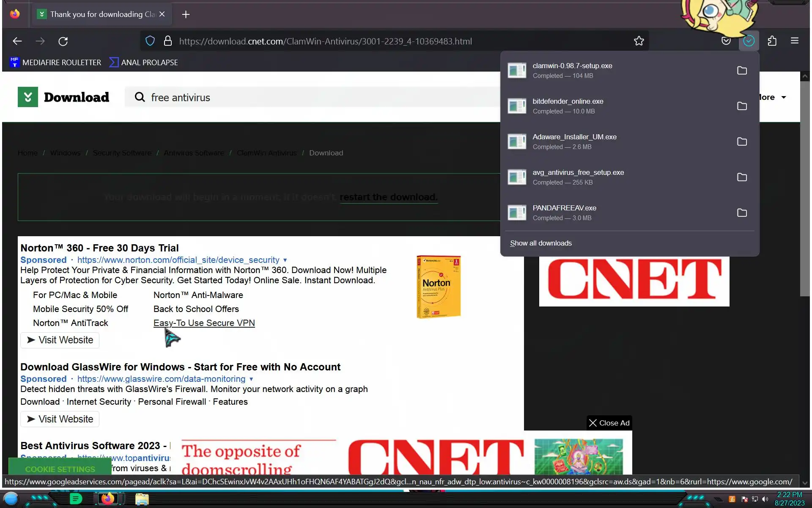Click Show all downloads
Screen dimensions: 812x508
[540, 243]
